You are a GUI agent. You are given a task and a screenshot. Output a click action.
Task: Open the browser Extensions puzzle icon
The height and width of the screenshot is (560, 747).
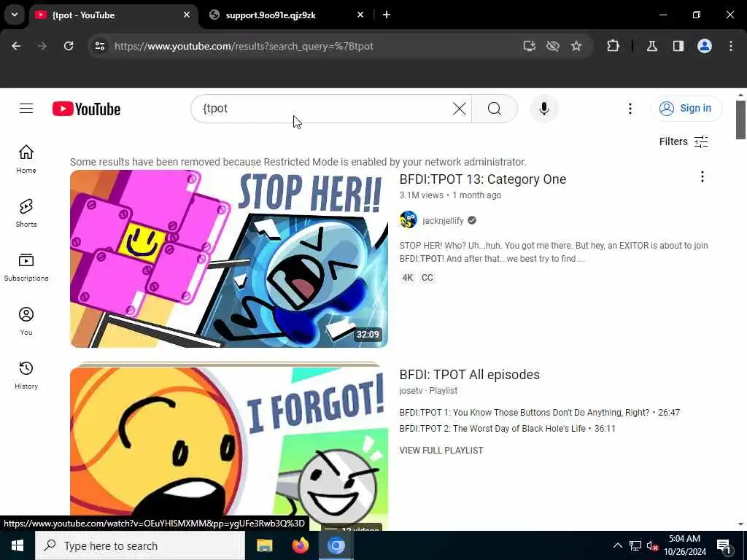[x=613, y=46]
